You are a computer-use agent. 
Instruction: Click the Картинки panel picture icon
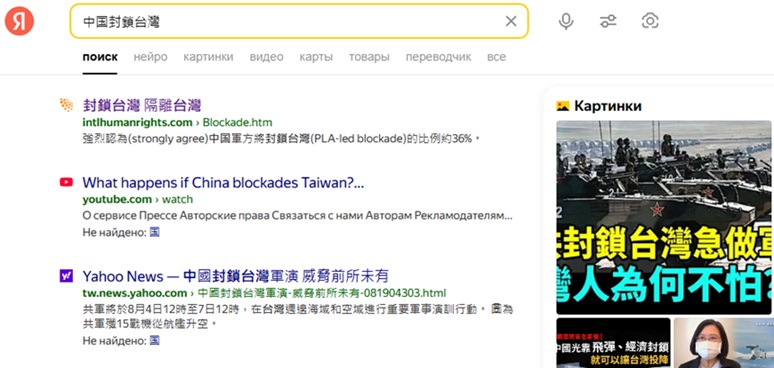coord(563,106)
